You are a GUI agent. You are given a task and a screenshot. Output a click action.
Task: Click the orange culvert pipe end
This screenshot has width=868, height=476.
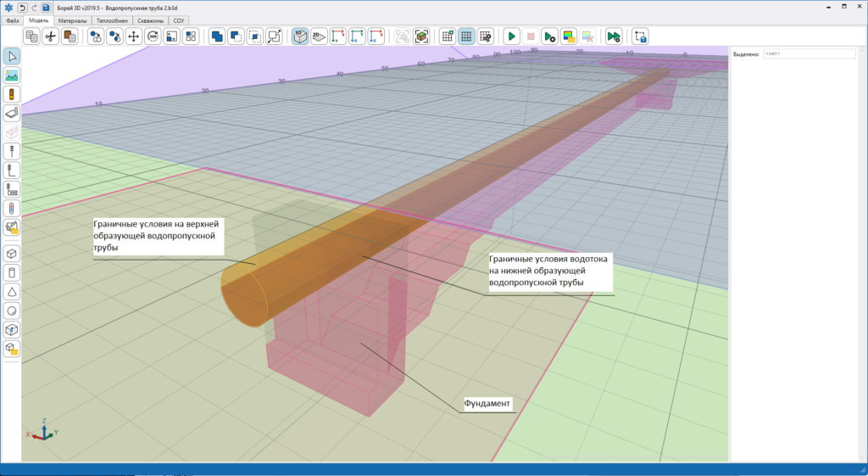click(243, 296)
